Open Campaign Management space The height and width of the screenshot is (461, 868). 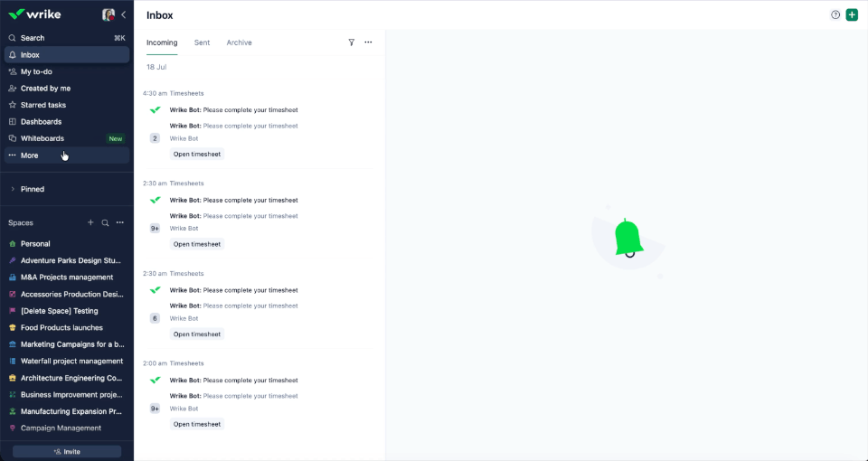[67, 428]
